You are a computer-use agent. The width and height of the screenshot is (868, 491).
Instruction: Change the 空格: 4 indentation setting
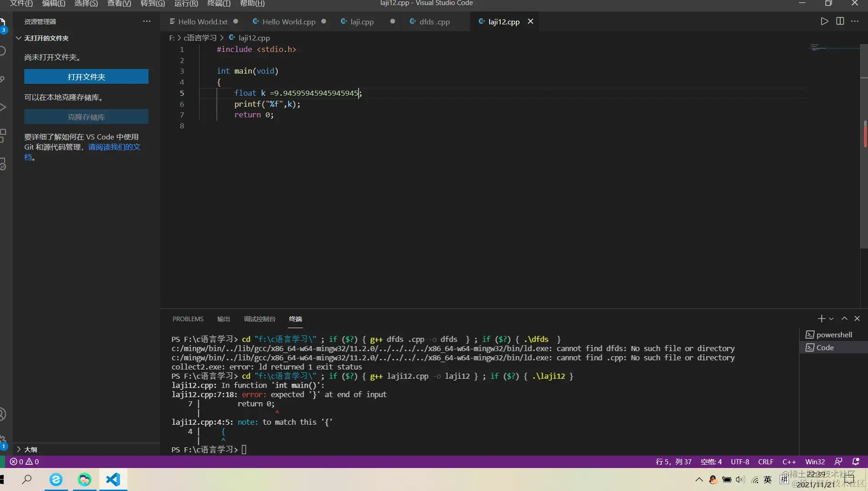pyautogui.click(x=711, y=462)
